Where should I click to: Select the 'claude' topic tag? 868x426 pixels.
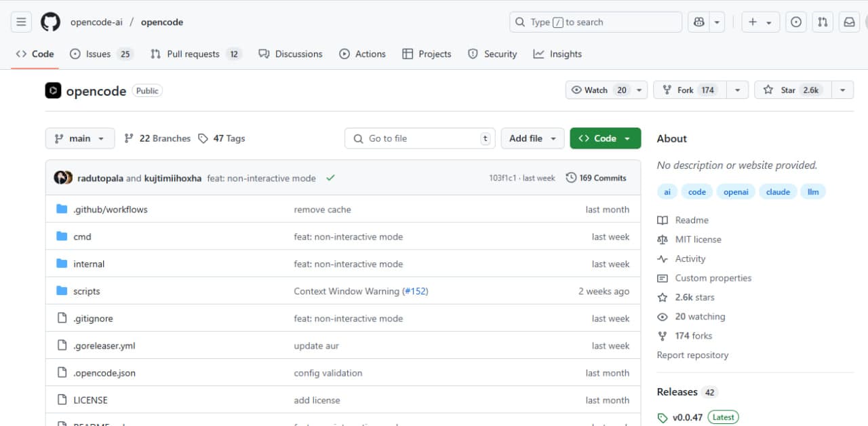[x=778, y=192]
